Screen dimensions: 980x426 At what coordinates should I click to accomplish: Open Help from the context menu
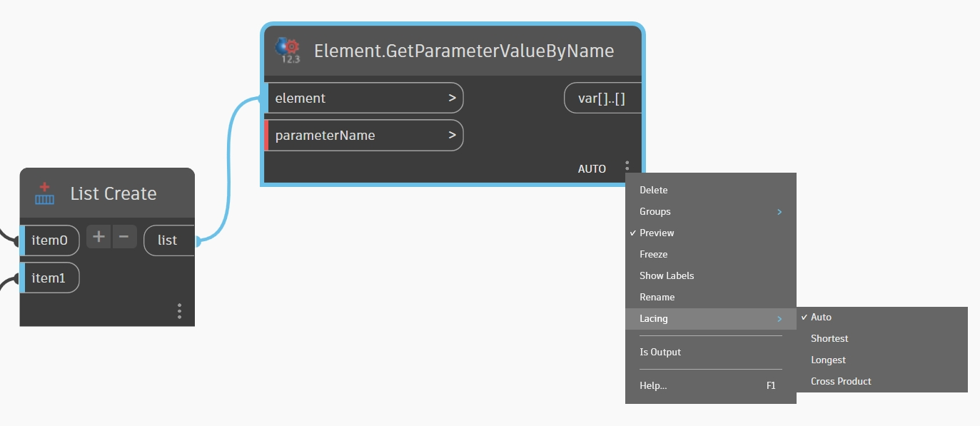click(653, 385)
